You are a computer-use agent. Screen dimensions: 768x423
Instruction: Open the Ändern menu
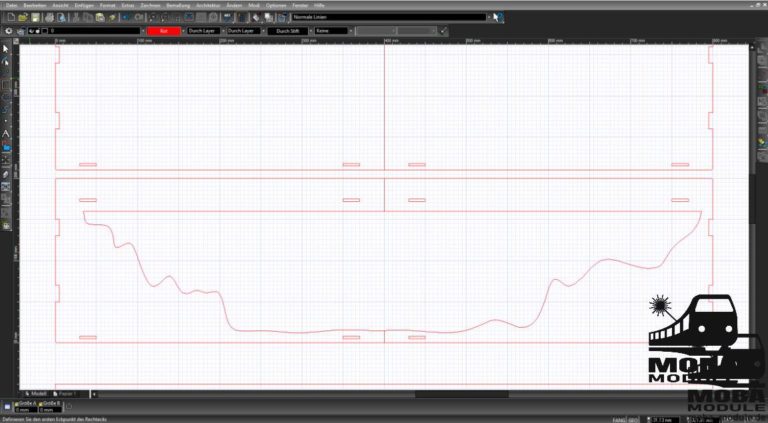pyautogui.click(x=235, y=5)
